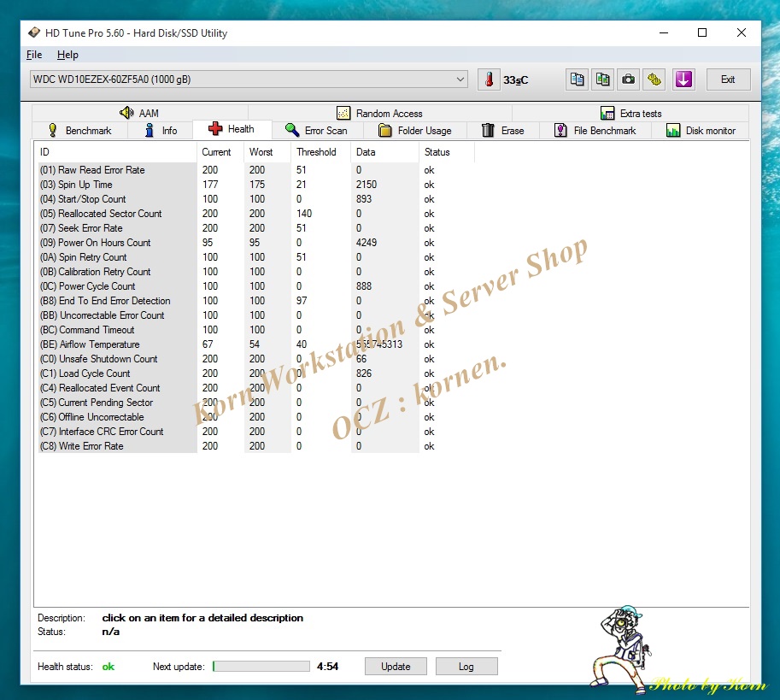Image resolution: width=780 pixels, height=700 pixels.
Task: Switch to the Folder Usage tab
Action: pyautogui.click(x=415, y=131)
